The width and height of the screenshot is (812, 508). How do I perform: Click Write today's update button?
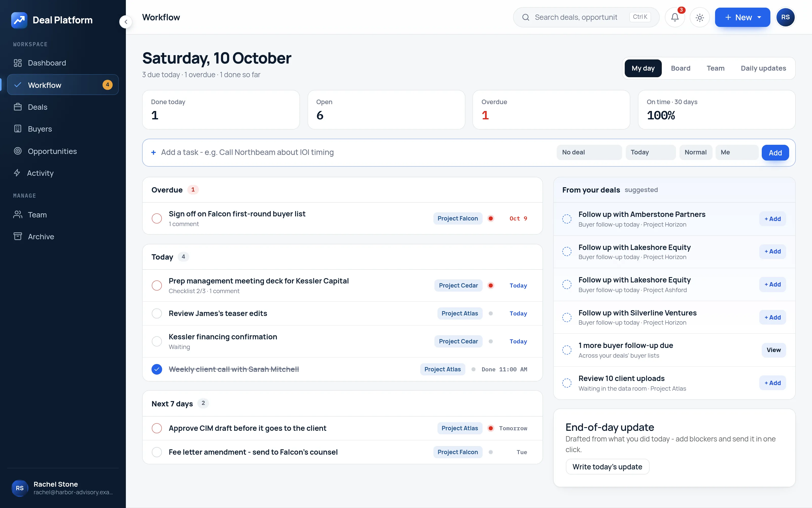coord(607,467)
